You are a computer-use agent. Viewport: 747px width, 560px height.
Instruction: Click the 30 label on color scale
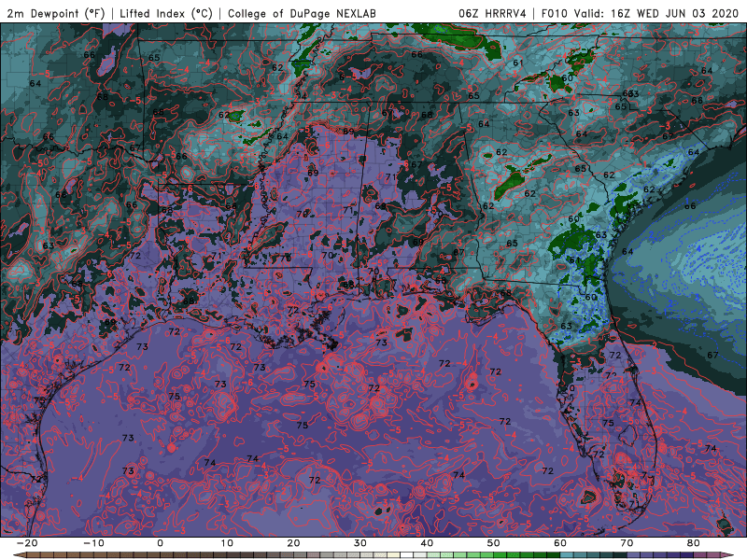tap(360, 543)
